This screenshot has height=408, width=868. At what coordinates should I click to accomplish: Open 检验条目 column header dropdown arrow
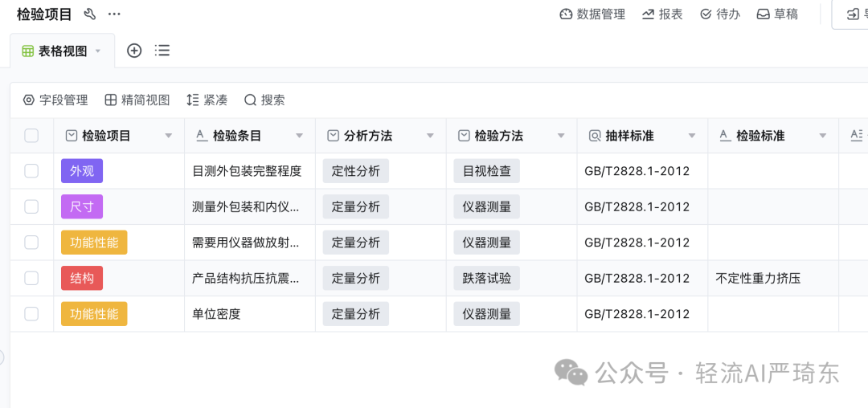(300, 136)
